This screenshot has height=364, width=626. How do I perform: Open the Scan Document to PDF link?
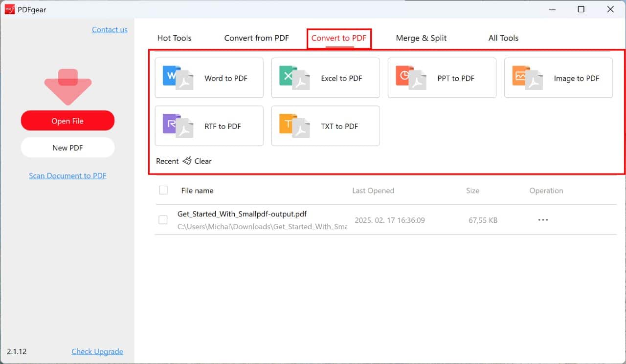coord(67,176)
